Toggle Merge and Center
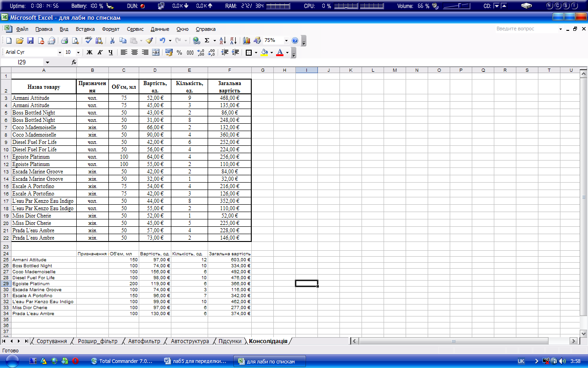588x368 pixels. click(x=156, y=52)
